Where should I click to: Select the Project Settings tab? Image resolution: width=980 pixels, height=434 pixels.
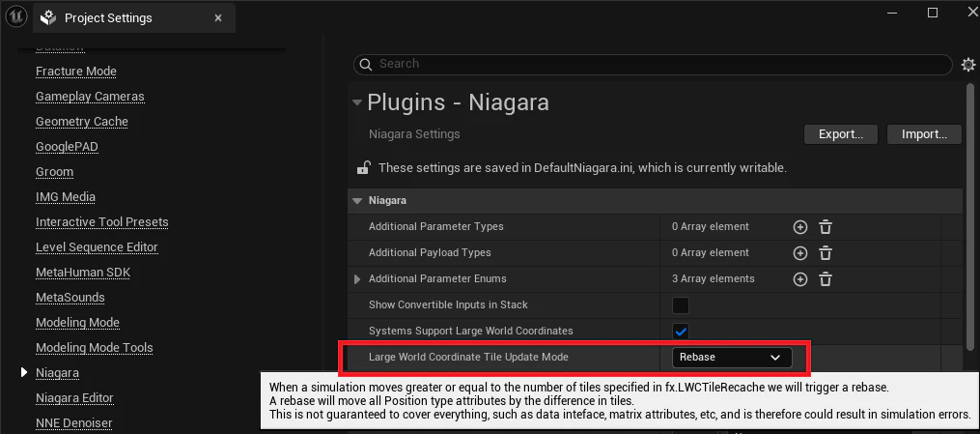(x=134, y=18)
